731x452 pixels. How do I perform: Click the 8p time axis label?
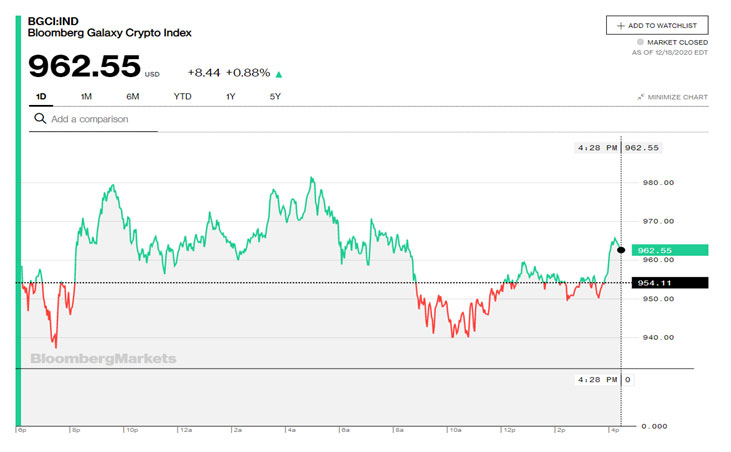76,430
